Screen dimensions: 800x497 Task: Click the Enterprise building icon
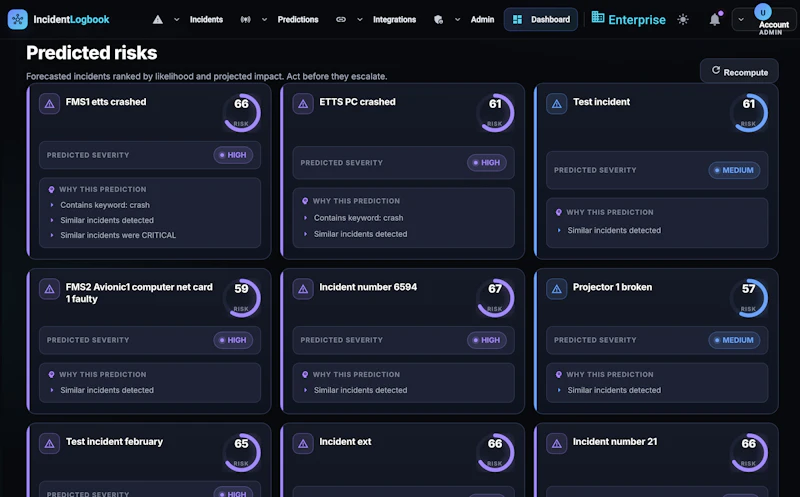[597, 18]
